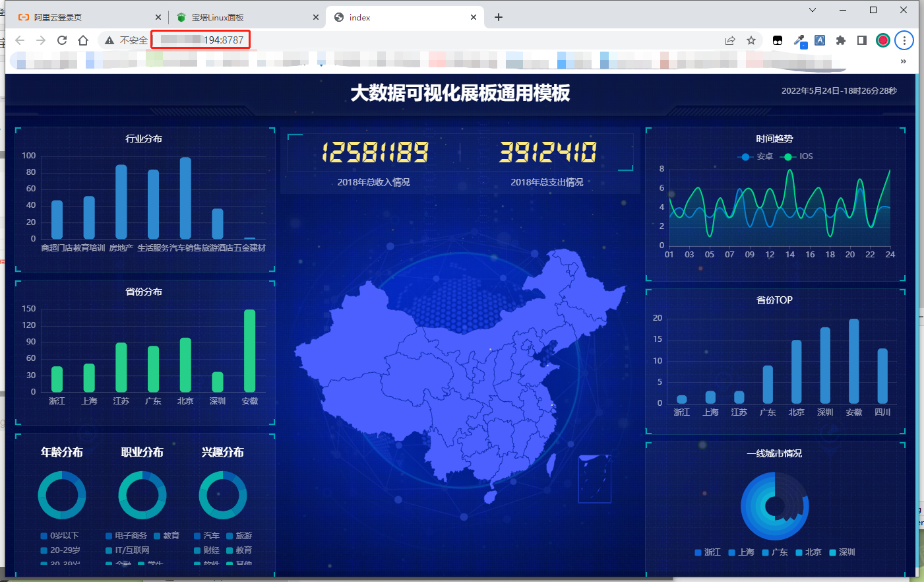Click the 行业分布 chart title
Screen dimensions: 924x582
[144, 139]
